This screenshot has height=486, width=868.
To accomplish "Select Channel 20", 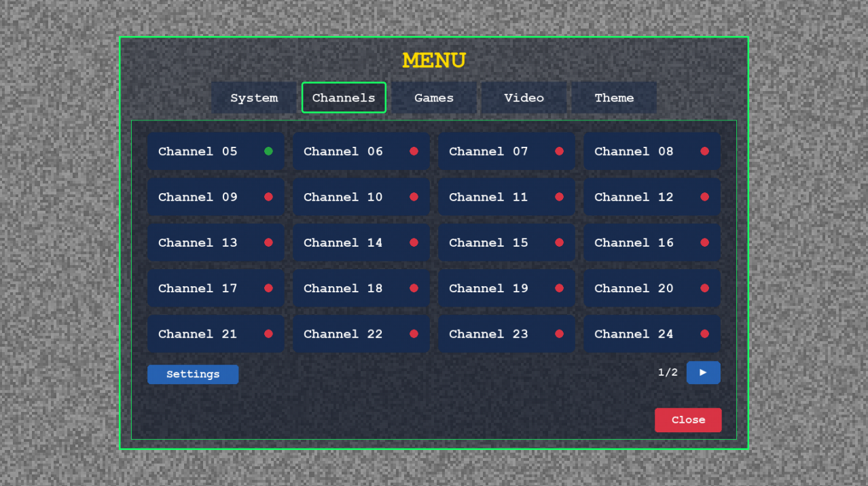I will [x=652, y=288].
